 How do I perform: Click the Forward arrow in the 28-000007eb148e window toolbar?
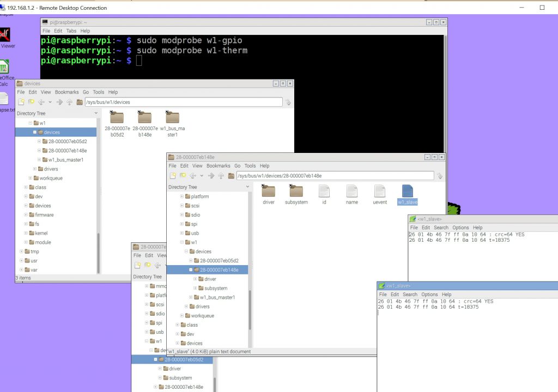point(211,175)
